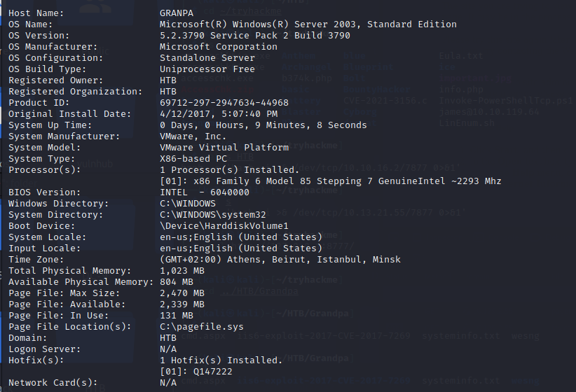Click the Time Zone GMT+02:00 value
576x392 pixels.
point(280,260)
